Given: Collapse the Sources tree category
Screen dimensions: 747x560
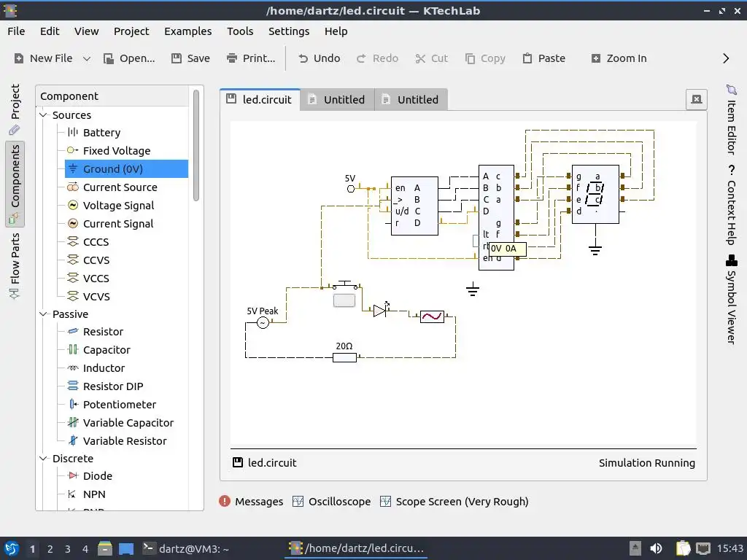Looking at the screenshot, I should 43,114.
